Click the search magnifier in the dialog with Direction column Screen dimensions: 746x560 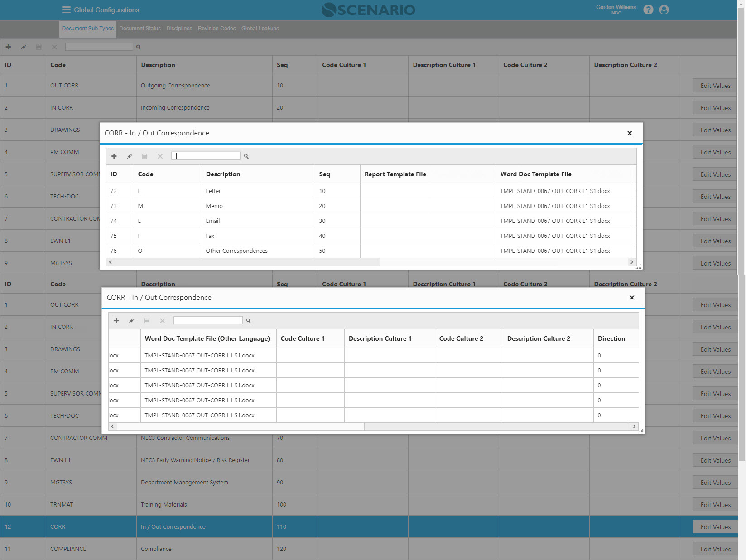248,321
